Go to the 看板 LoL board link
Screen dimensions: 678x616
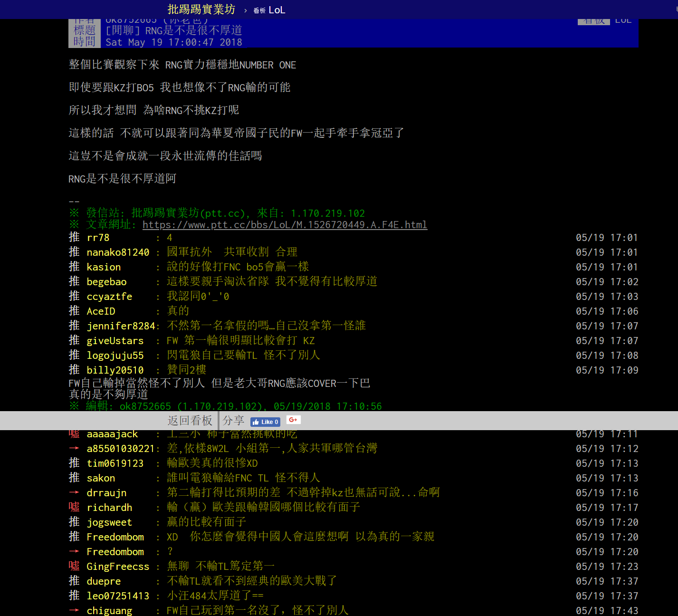click(269, 10)
